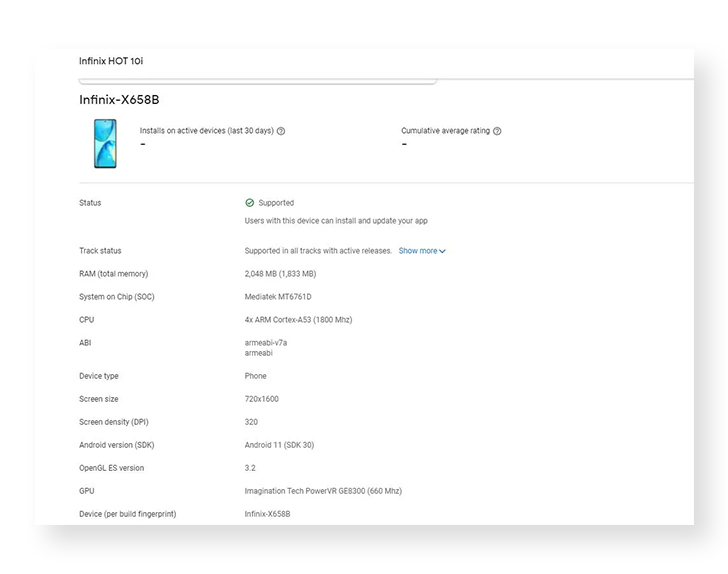Screen dimensions: 728x574
Task: Select 'Supported in all tracks with active releases' text
Action: pyautogui.click(x=318, y=251)
